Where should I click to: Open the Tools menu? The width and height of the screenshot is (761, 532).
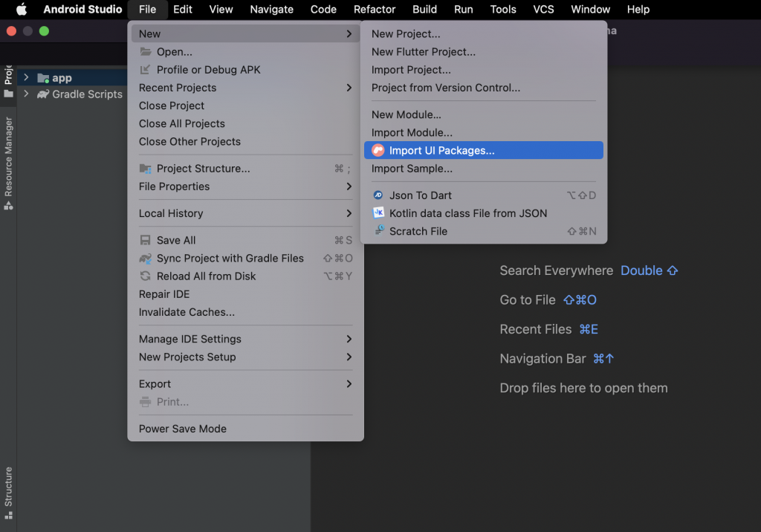pos(503,9)
